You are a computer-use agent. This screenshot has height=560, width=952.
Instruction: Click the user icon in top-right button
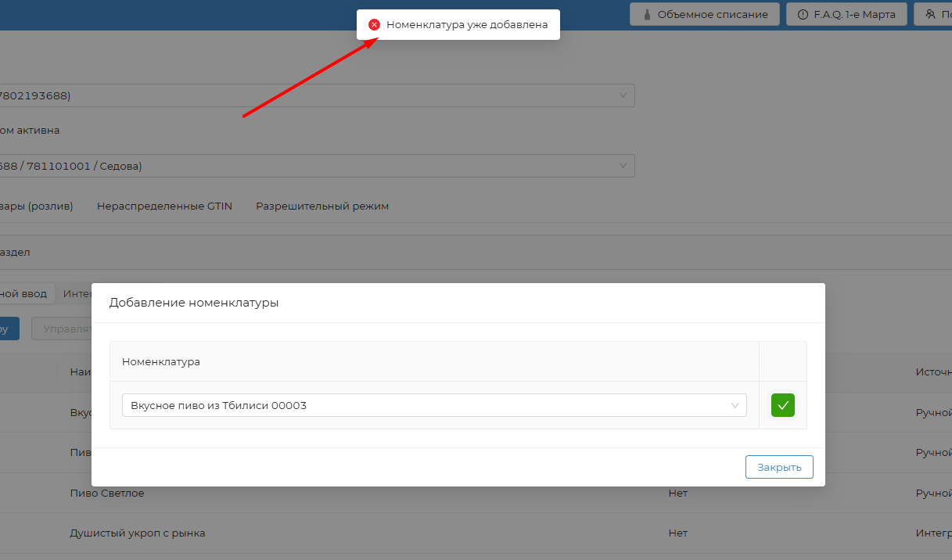point(930,14)
